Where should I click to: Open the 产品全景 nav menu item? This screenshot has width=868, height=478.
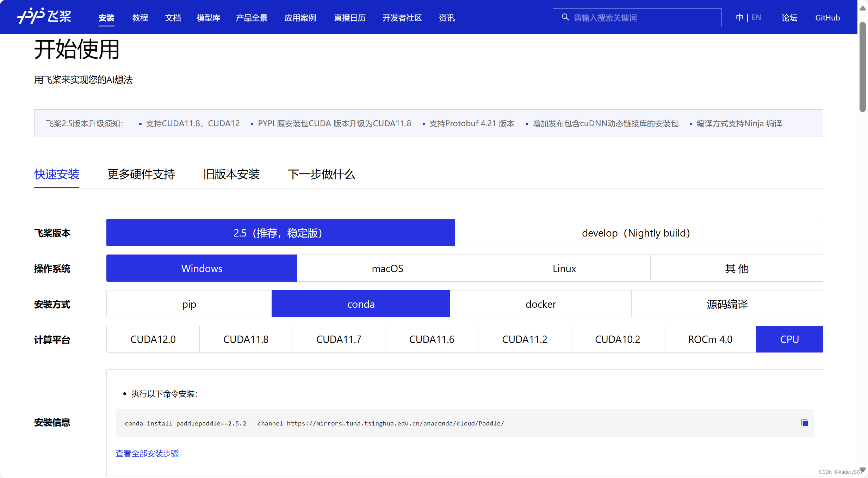pyautogui.click(x=252, y=18)
